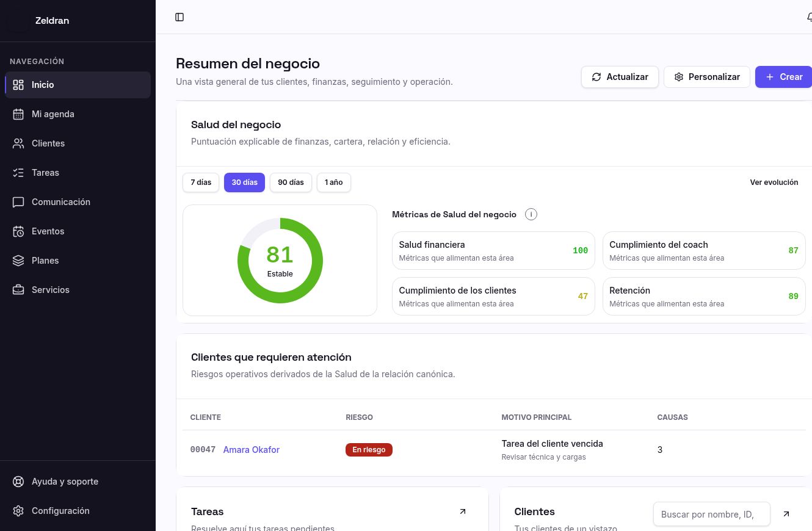Image resolution: width=812 pixels, height=531 pixels.
Task: Open Planes in the sidebar
Action: pyautogui.click(x=78, y=261)
